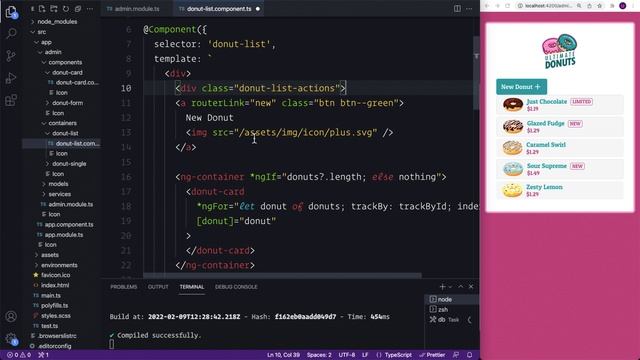Open the launch profile dropdown beside the plus
The width and height of the screenshot is (640, 360).
[451, 287]
